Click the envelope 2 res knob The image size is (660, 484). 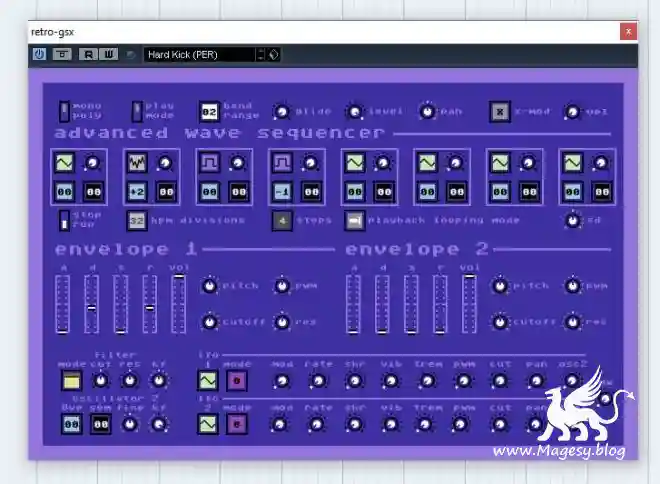572,322
